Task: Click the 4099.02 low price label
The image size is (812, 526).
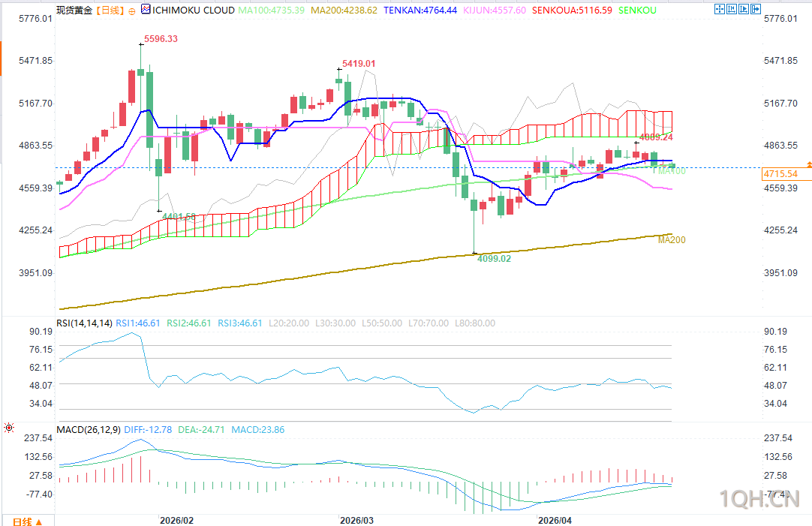Action: (x=494, y=258)
